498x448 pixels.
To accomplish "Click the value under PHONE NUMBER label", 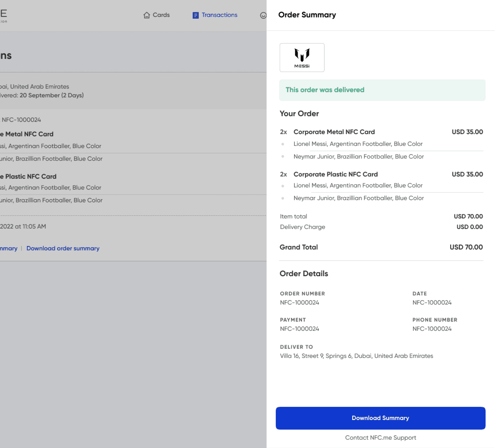I will [x=432, y=329].
